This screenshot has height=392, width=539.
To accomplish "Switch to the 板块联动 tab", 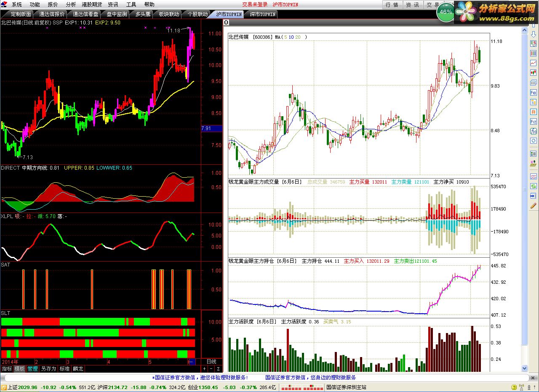I will 168,14.
